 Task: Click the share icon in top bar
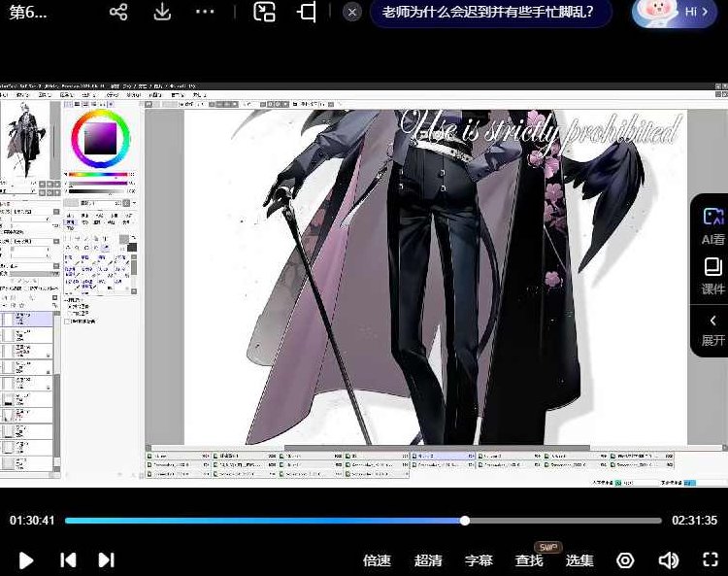(x=118, y=12)
